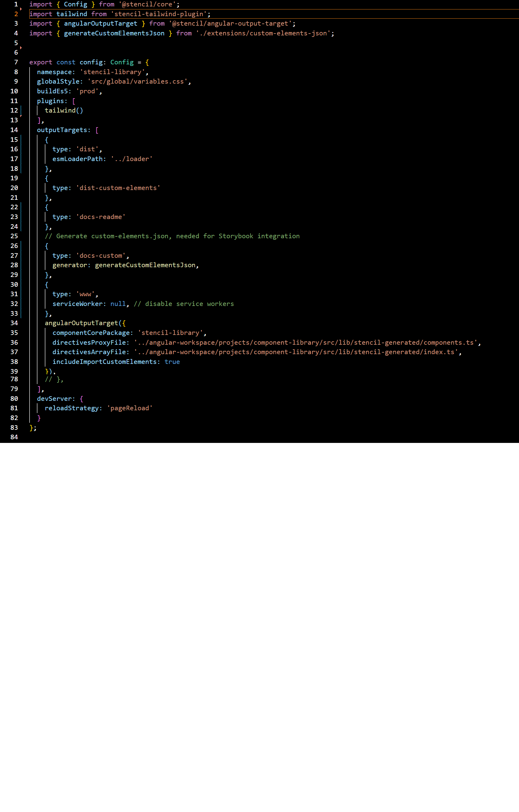This screenshot has height=812, width=519.
Task: Click the directivesArrayFile property
Action: 89,352
